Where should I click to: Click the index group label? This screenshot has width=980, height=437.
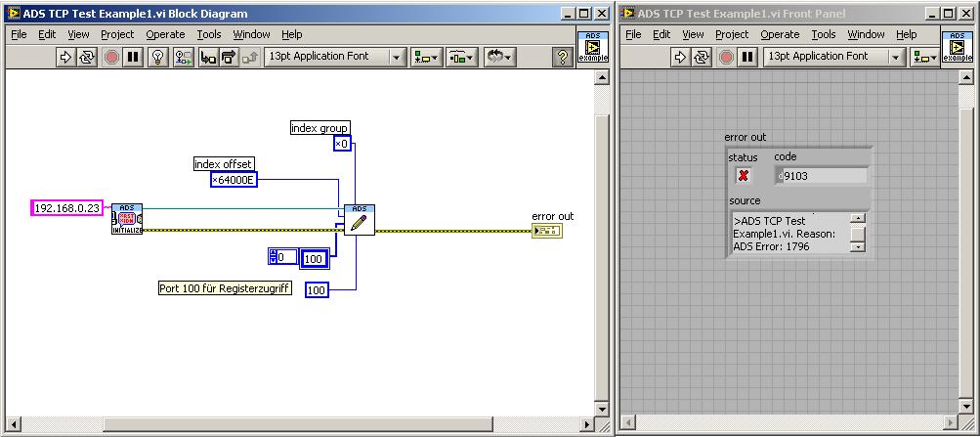pos(320,128)
